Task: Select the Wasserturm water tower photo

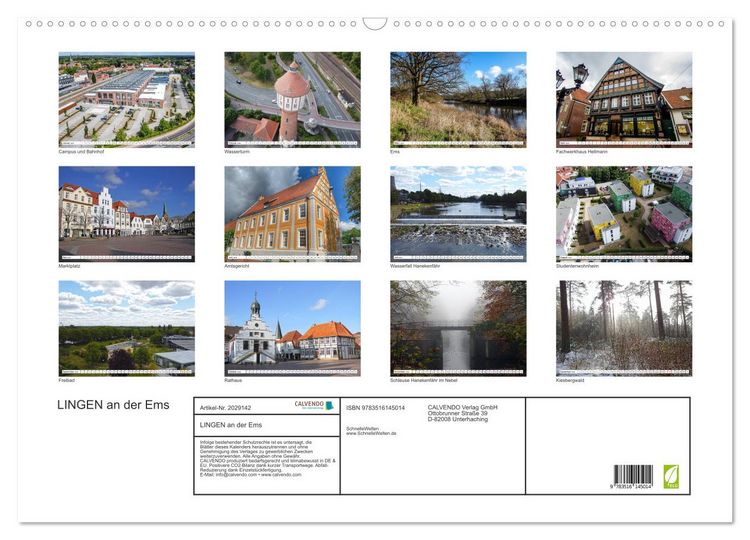Action: click(x=292, y=99)
